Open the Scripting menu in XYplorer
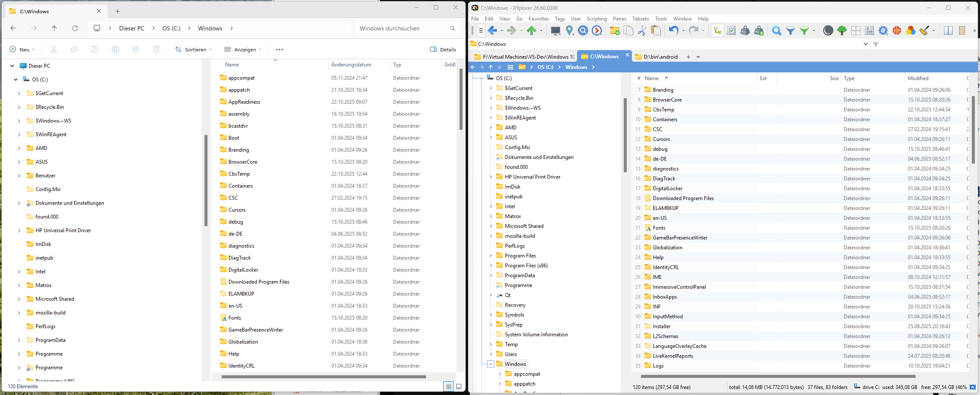The width and height of the screenshot is (980, 395). pos(597,19)
